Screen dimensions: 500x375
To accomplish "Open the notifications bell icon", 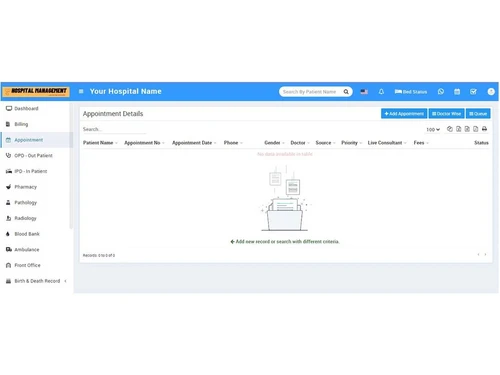I will point(381,92).
